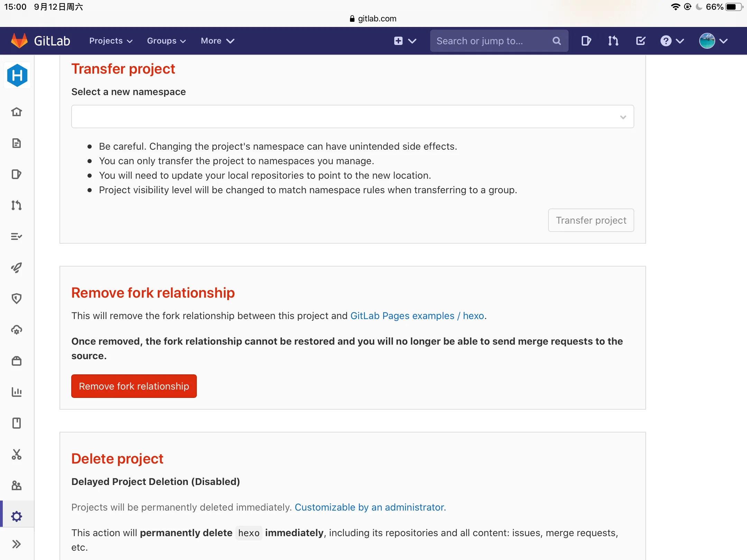Open the new item plus dropdown
Viewport: 747px width, 560px height.
(405, 41)
